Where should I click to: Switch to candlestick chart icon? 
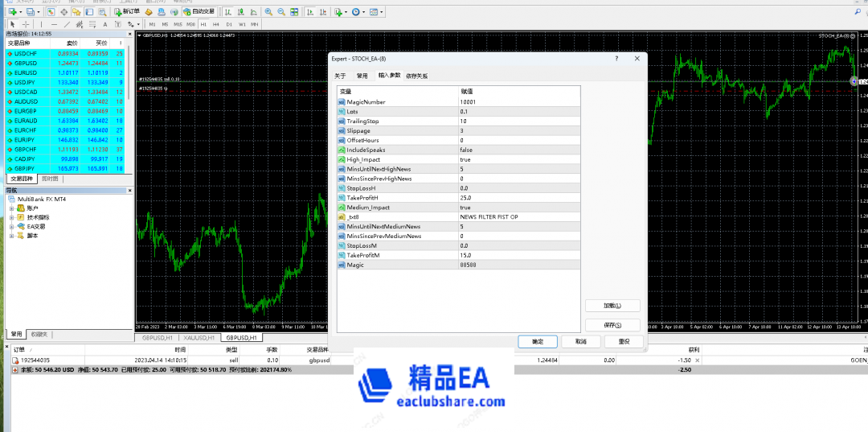(x=241, y=11)
